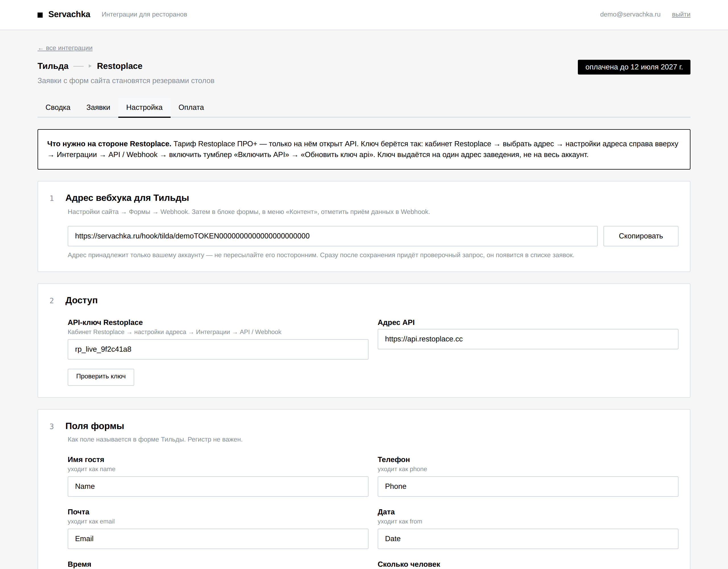Click the Проверить ключ button
The width and height of the screenshot is (728, 569).
pos(101,377)
